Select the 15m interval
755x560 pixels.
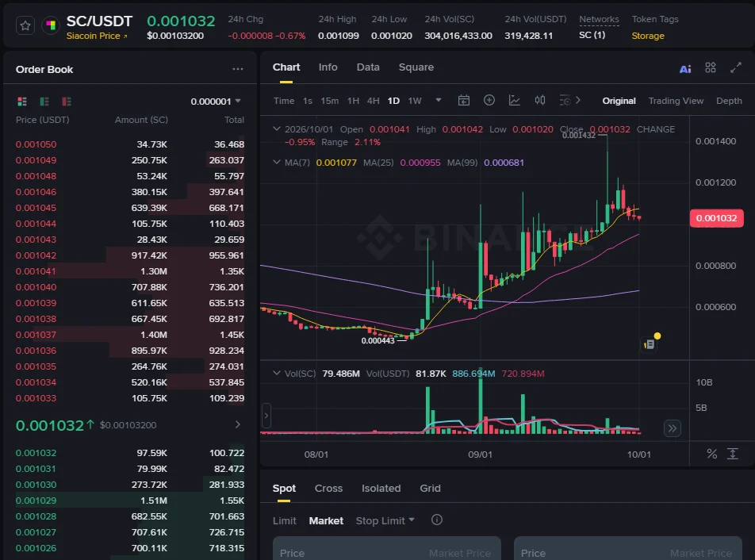coord(329,101)
